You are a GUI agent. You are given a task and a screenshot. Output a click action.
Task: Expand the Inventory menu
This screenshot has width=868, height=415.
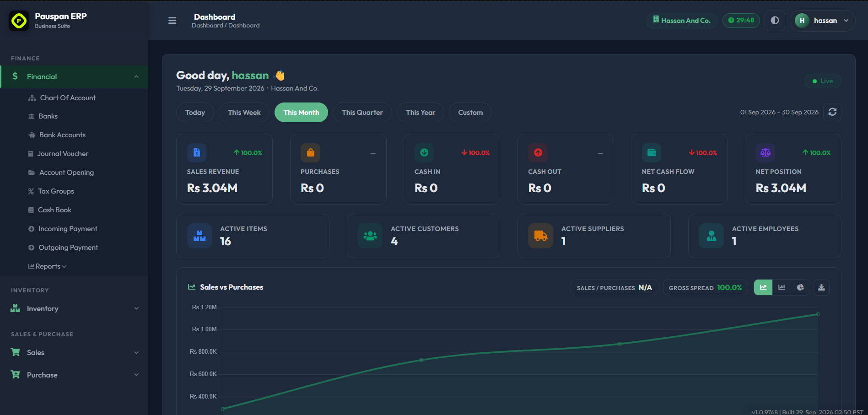[74, 309]
